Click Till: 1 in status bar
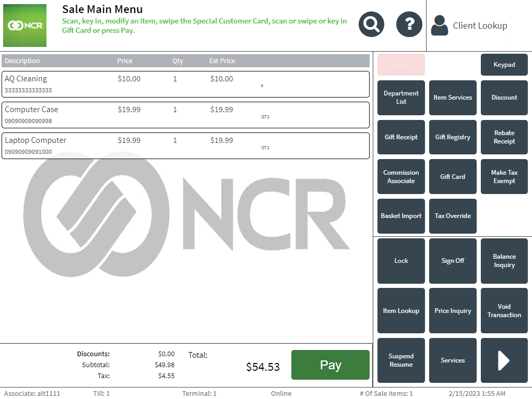This screenshot has height=399, width=532. pos(101,394)
